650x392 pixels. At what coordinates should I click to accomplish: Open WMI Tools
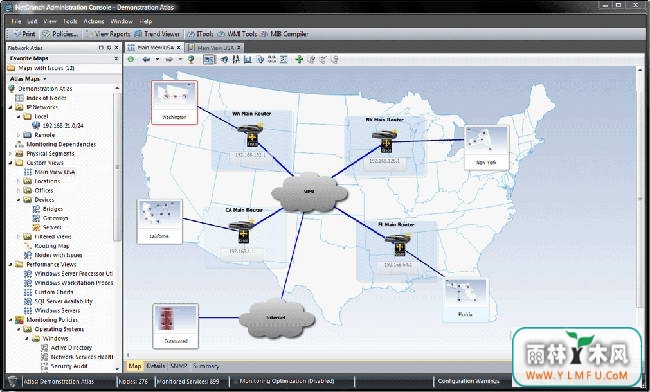pos(238,34)
